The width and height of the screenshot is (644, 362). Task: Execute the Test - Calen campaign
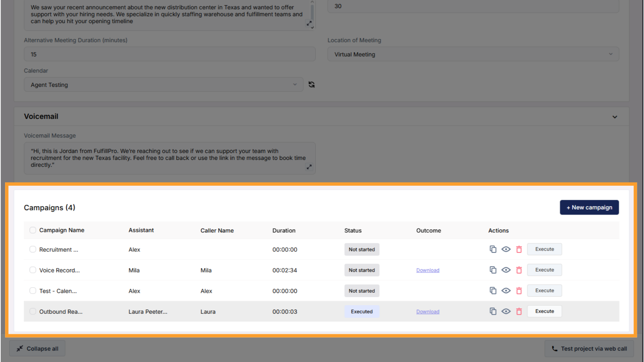pyautogui.click(x=544, y=291)
